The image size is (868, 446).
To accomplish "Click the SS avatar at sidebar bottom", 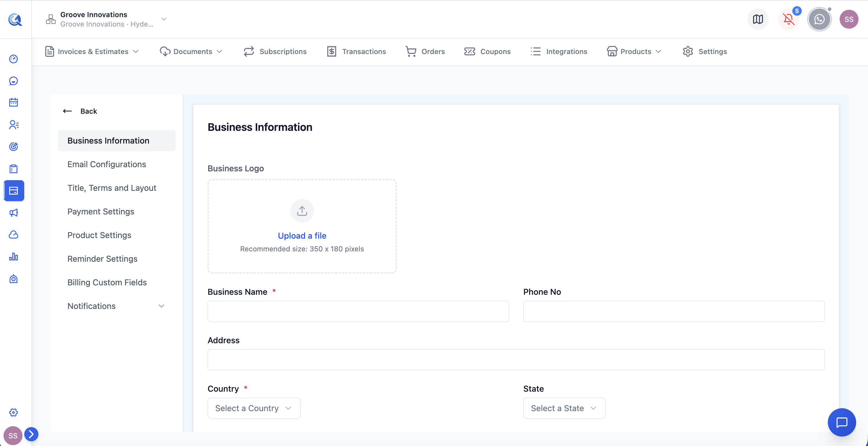I will click(13, 436).
